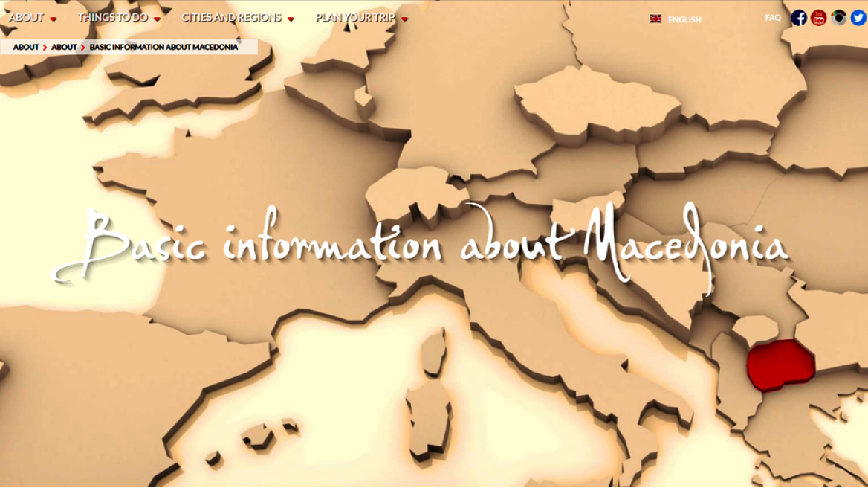Select the Cities and Regions menu label
The width and height of the screenshot is (868, 488).
pos(231,18)
